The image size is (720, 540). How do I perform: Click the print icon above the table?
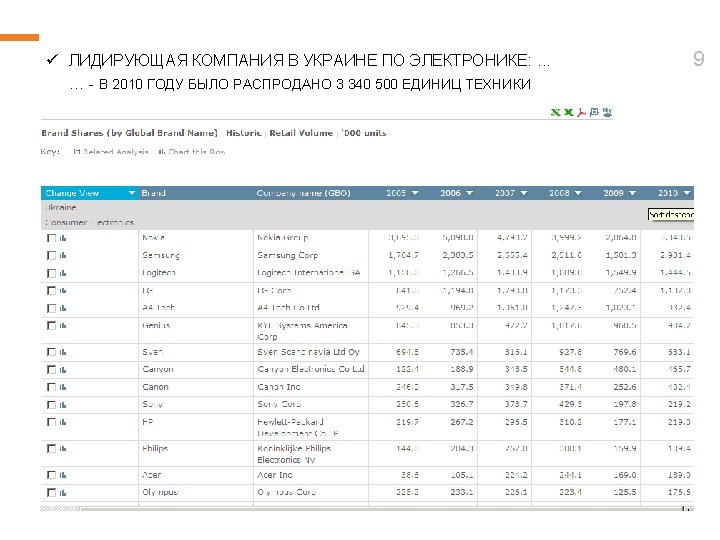coord(594,112)
